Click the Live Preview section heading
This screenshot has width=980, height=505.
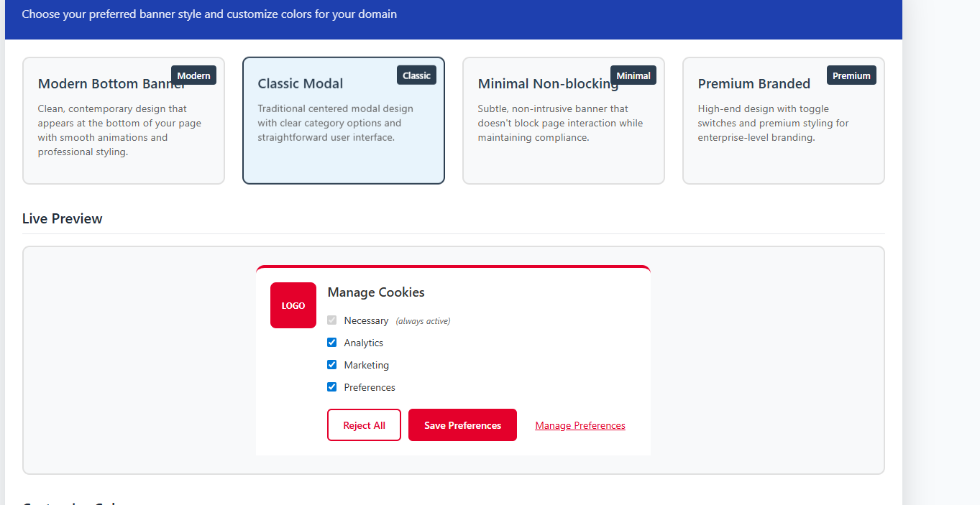63,218
